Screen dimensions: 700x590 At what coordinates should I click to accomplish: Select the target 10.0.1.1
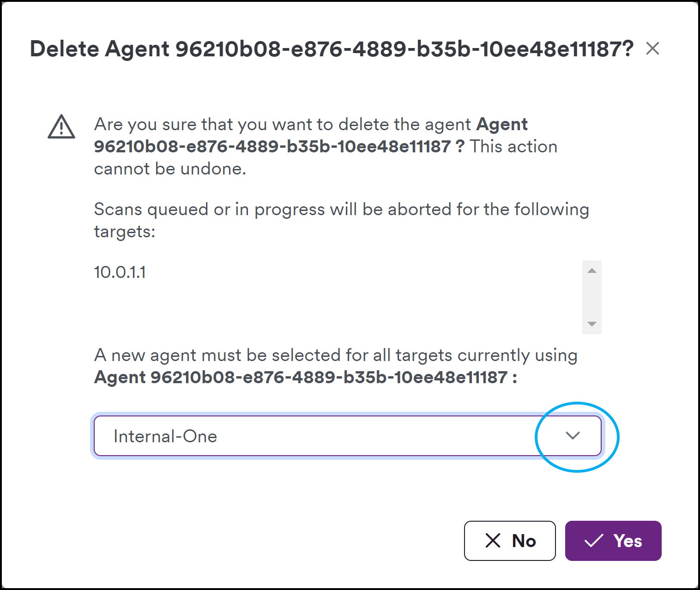pyautogui.click(x=120, y=272)
